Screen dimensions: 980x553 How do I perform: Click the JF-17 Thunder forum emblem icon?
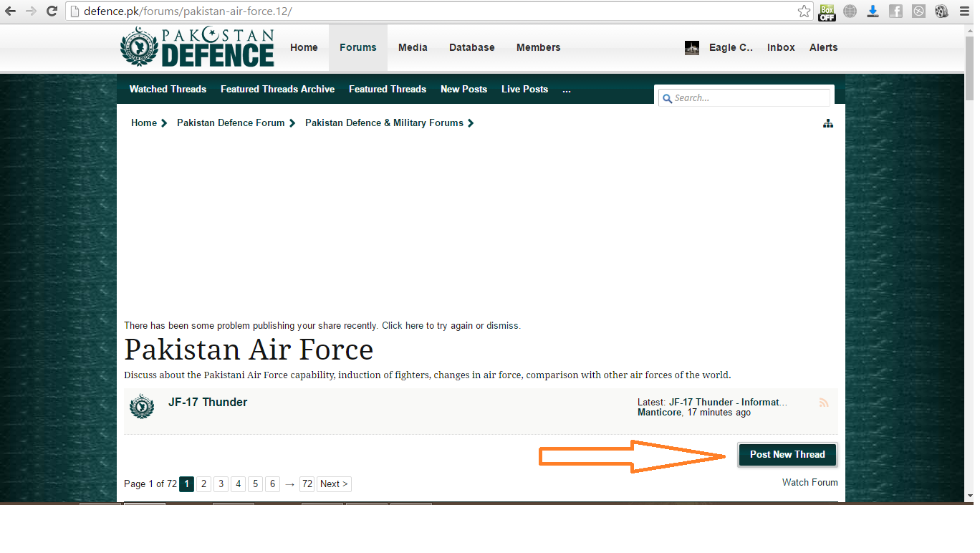coord(142,406)
